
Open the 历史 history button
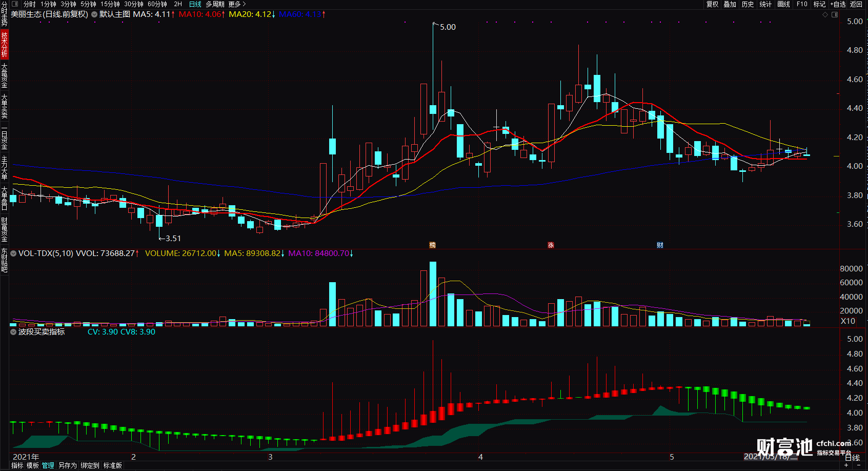748,4
